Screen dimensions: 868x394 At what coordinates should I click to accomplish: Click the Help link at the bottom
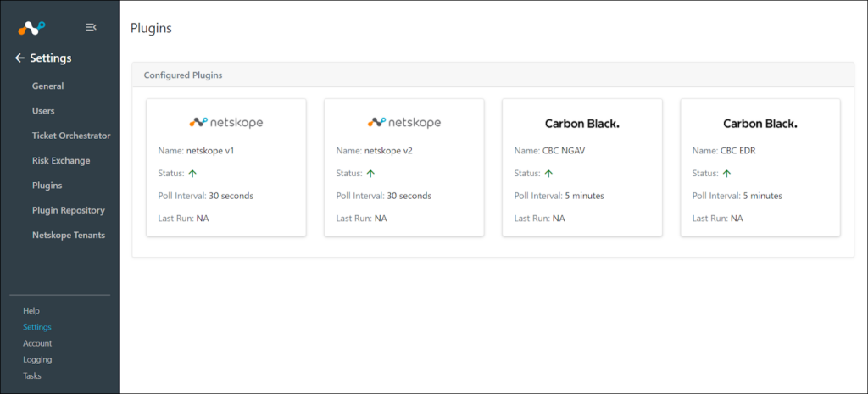31,311
